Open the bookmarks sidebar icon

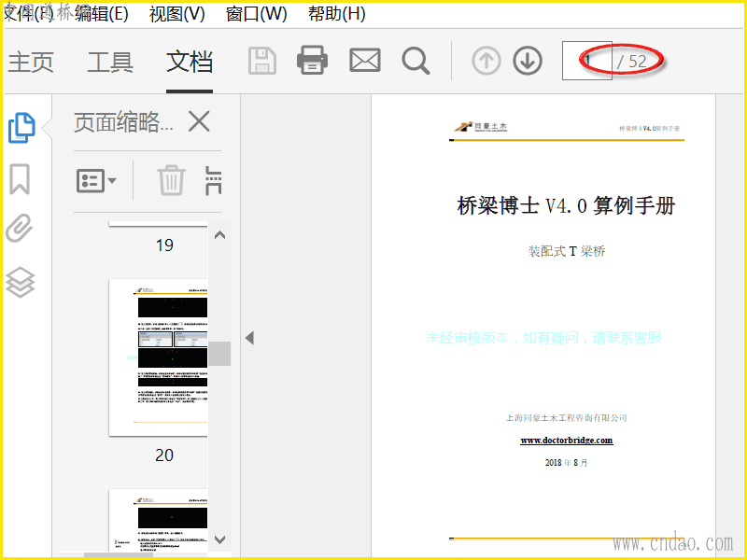coord(20,179)
